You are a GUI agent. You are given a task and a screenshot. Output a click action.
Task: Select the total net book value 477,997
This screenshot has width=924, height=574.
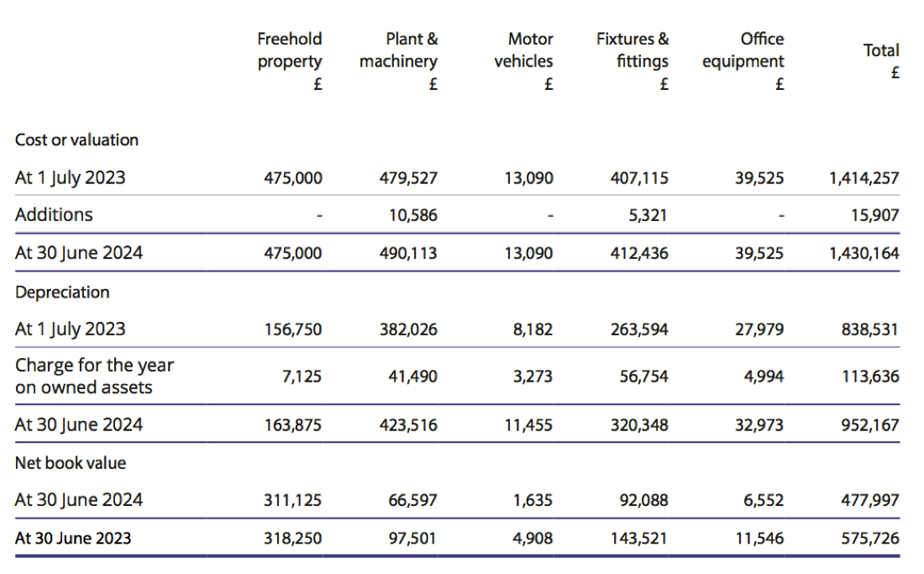point(870,500)
